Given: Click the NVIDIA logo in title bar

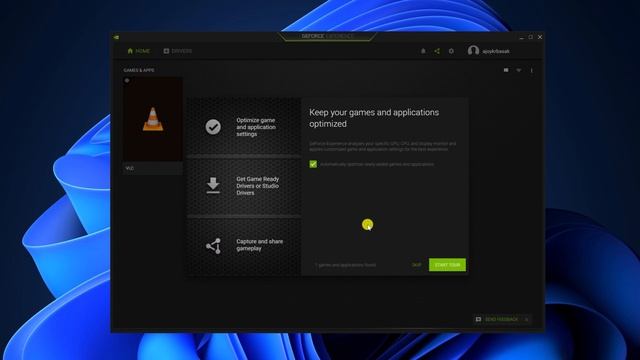Looking at the screenshot, I should [x=116, y=37].
